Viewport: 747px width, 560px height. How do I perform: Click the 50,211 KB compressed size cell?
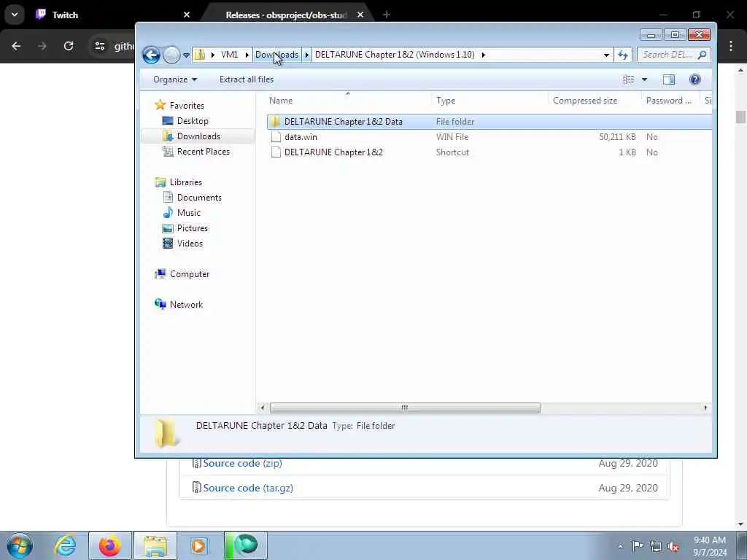[617, 136]
